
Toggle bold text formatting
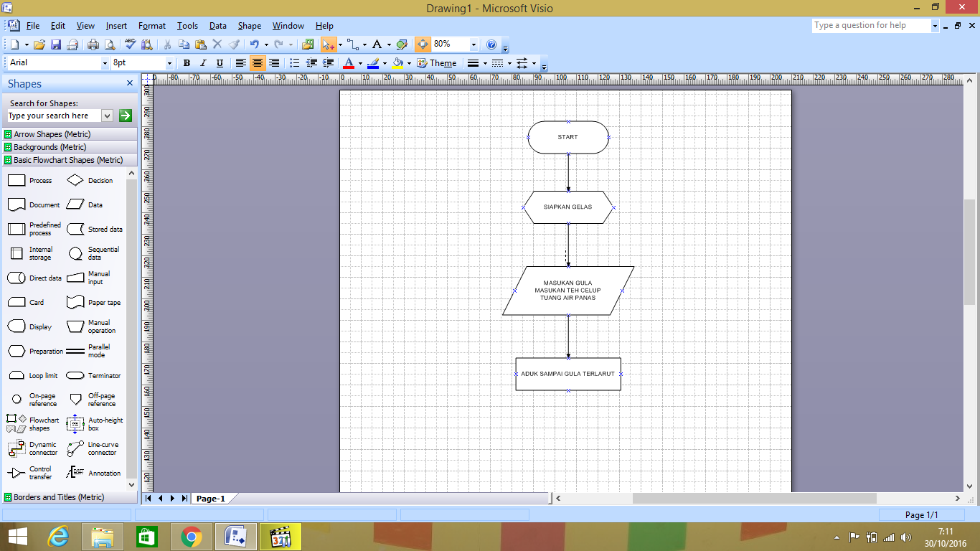point(187,62)
